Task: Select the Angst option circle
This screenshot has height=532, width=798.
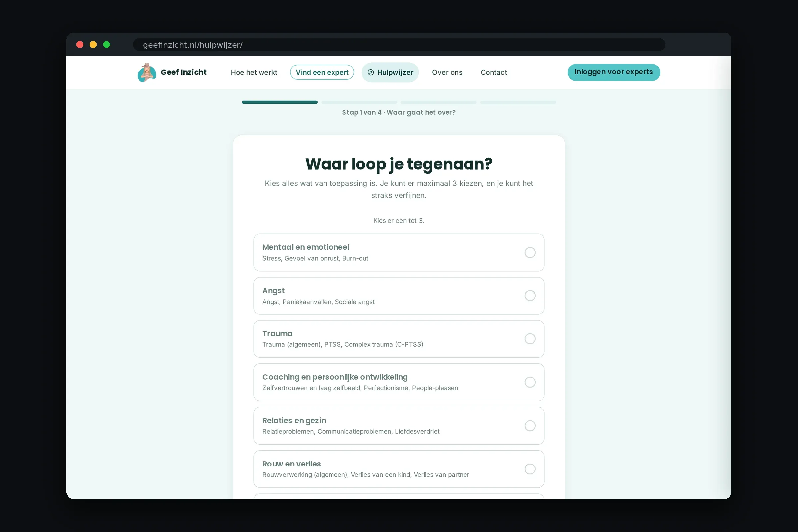Action: pos(530,296)
